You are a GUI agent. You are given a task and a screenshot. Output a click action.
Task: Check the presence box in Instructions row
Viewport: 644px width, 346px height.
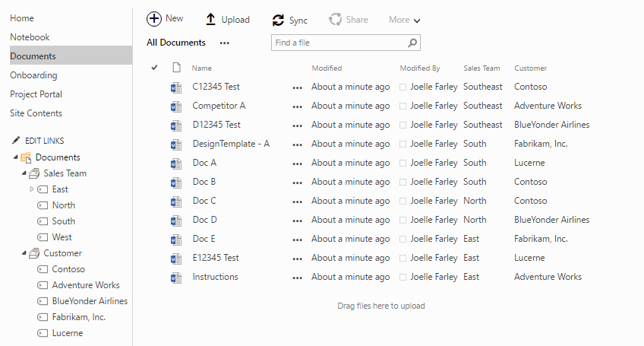(403, 278)
